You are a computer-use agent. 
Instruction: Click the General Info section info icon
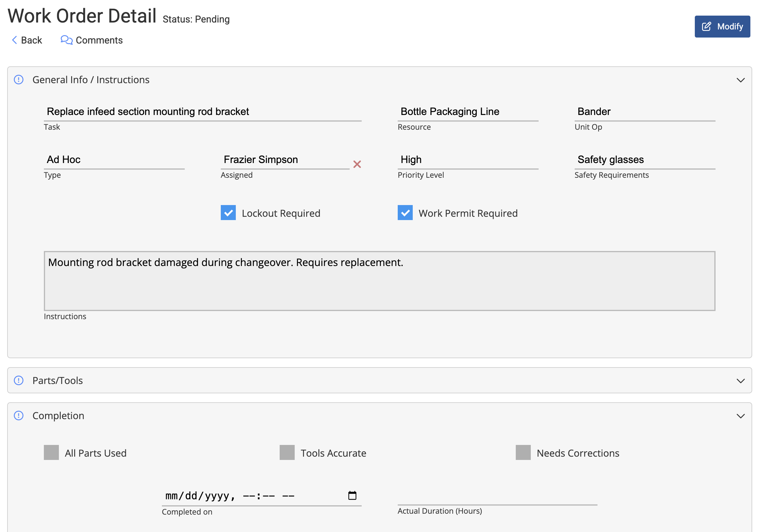19,80
